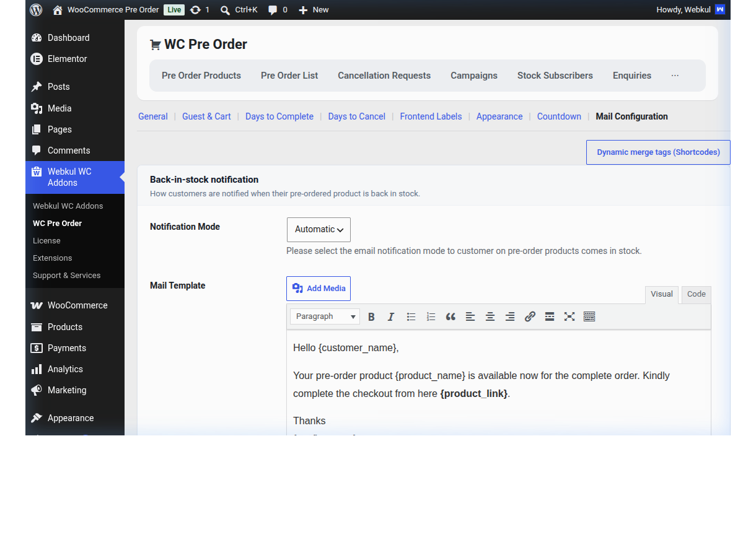Image resolution: width=756 pixels, height=545 pixels.
Task: Go to General settings link
Action: tap(153, 116)
